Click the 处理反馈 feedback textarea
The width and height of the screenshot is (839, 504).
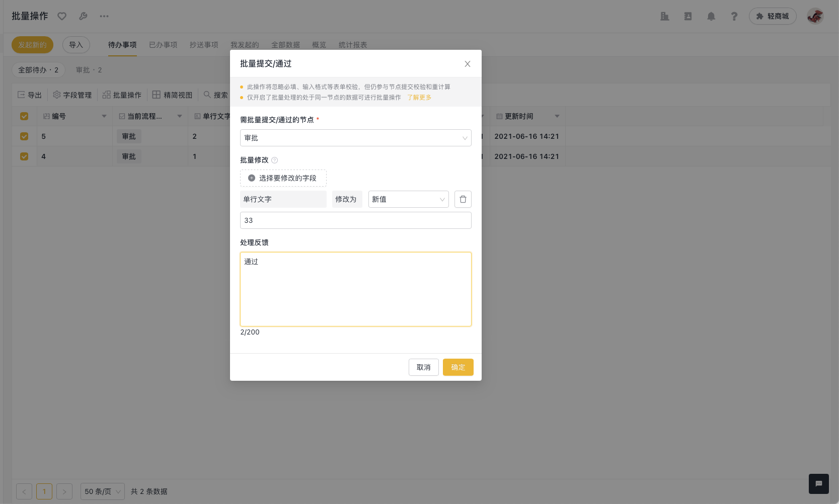(x=356, y=289)
